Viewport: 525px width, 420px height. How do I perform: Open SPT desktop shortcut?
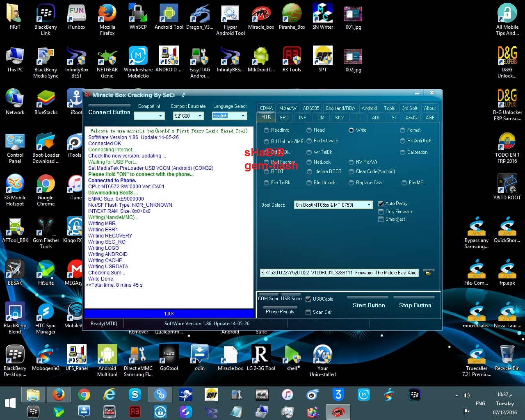click(x=323, y=60)
